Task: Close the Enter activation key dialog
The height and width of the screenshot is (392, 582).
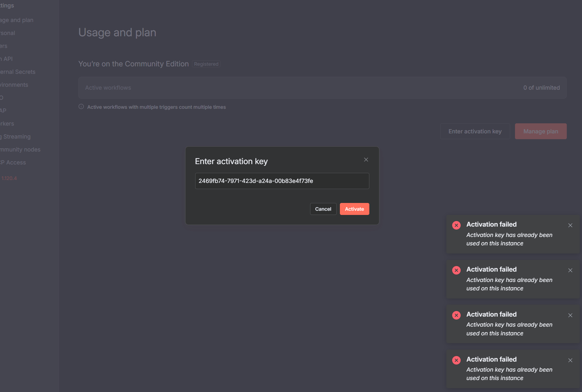Action: click(x=366, y=160)
